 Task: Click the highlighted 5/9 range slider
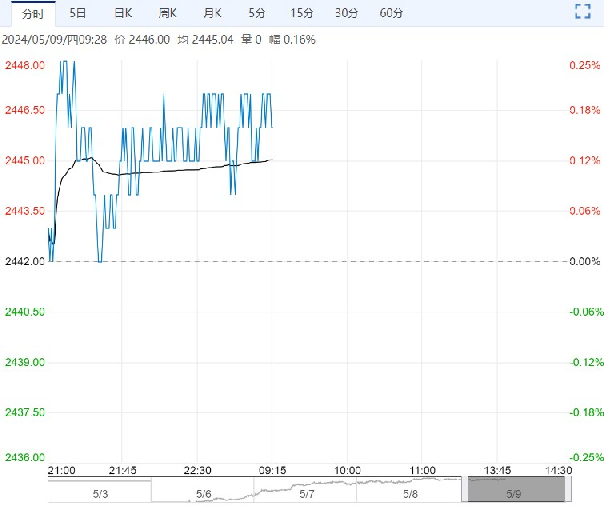point(515,490)
